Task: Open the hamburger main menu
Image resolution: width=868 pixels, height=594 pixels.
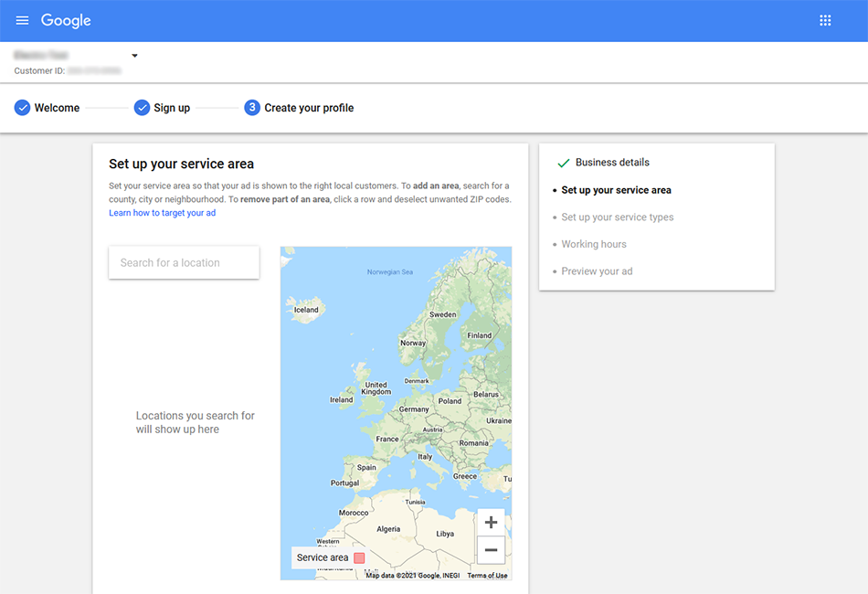Action: tap(22, 20)
